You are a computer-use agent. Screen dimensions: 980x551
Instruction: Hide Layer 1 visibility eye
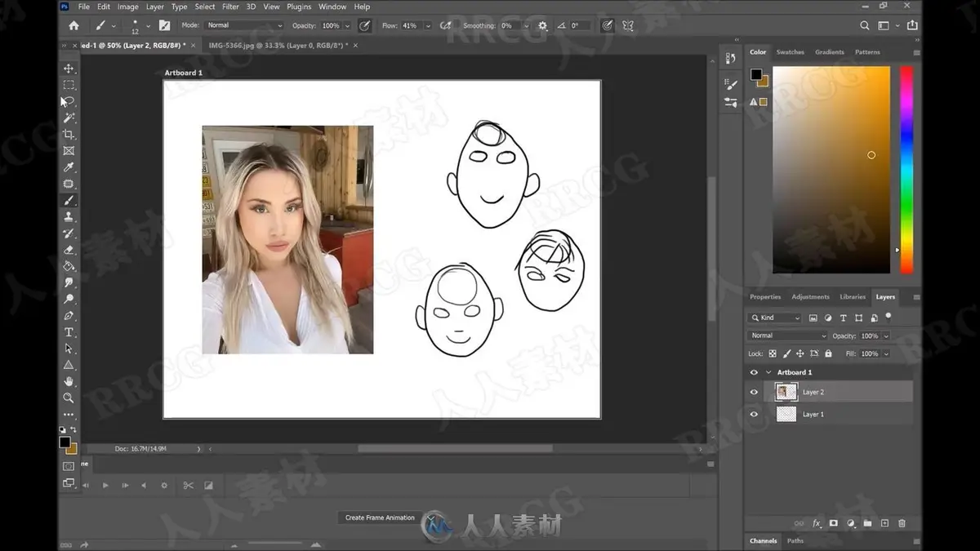click(754, 414)
